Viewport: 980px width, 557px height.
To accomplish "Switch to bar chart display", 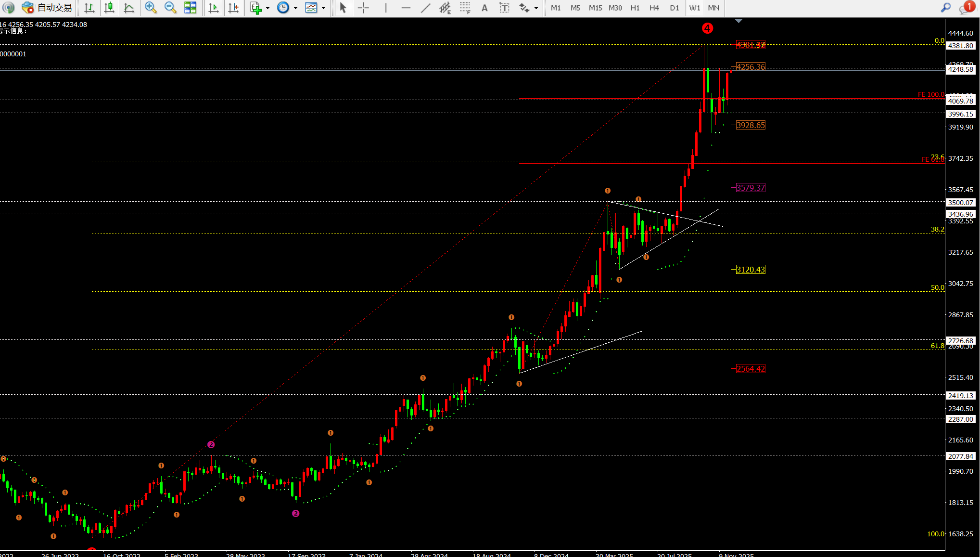I will [x=89, y=8].
